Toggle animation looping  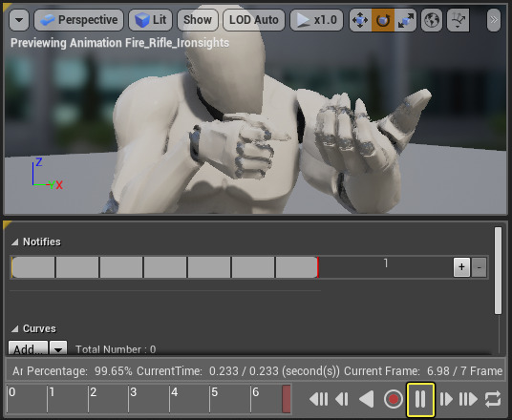coord(493,399)
